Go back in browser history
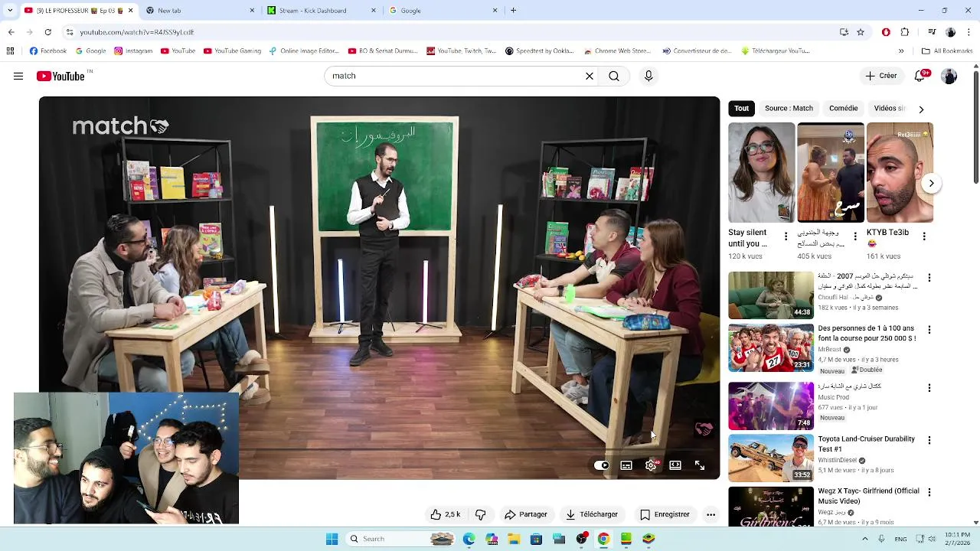 tap(11, 32)
